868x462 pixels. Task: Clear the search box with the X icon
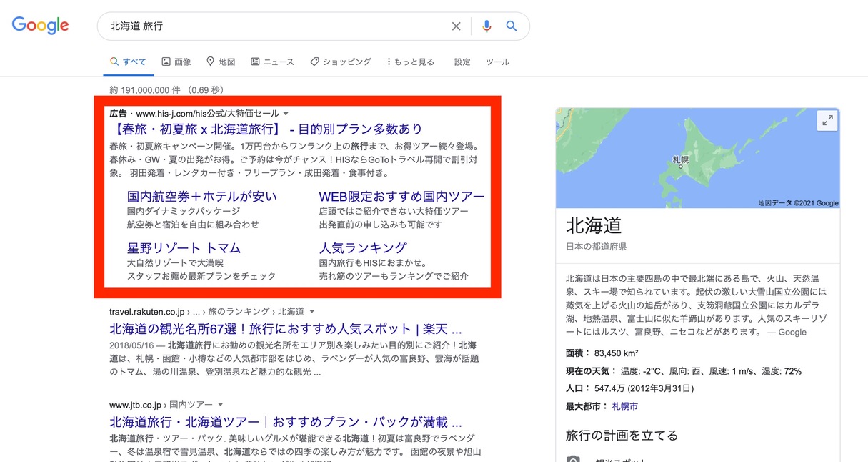pyautogui.click(x=456, y=26)
